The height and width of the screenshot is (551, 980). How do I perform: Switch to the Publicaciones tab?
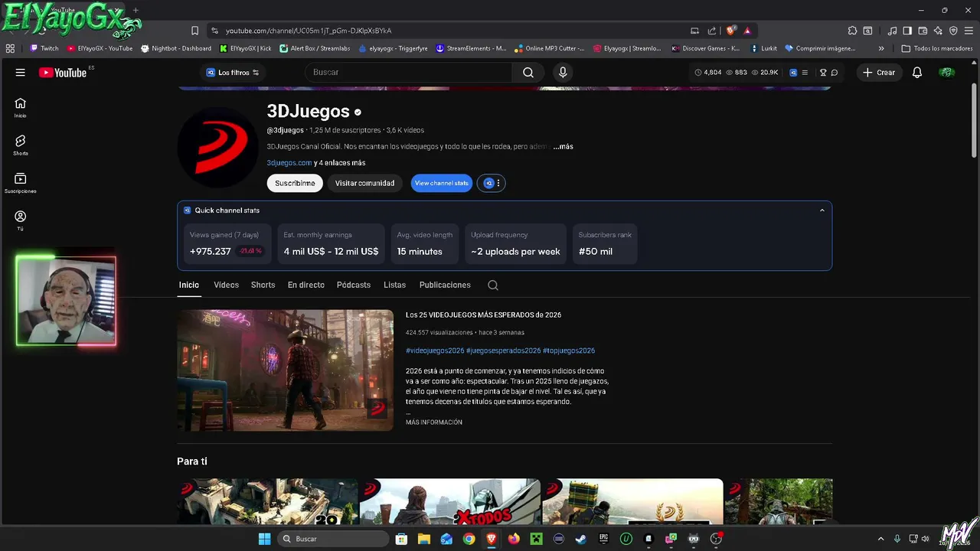pyautogui.click(x=445, y=285)
